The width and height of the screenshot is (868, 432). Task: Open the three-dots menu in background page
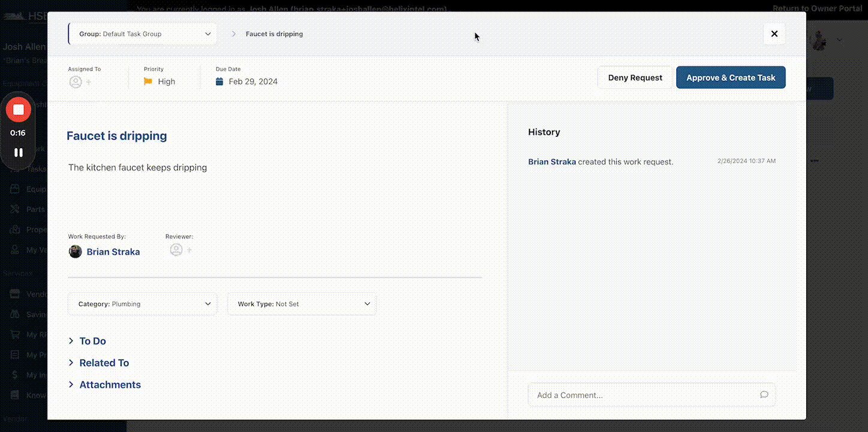(x=814, y=161)
